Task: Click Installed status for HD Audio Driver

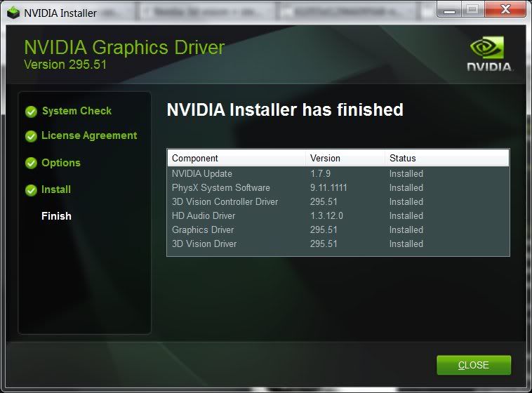Action: 406,215
